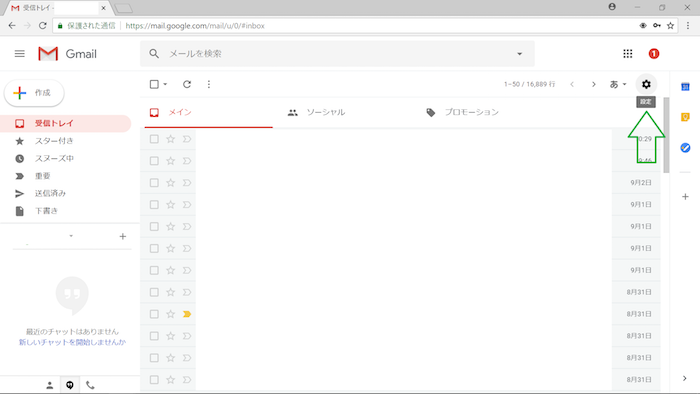Go back in the browser

coord(12,25)
